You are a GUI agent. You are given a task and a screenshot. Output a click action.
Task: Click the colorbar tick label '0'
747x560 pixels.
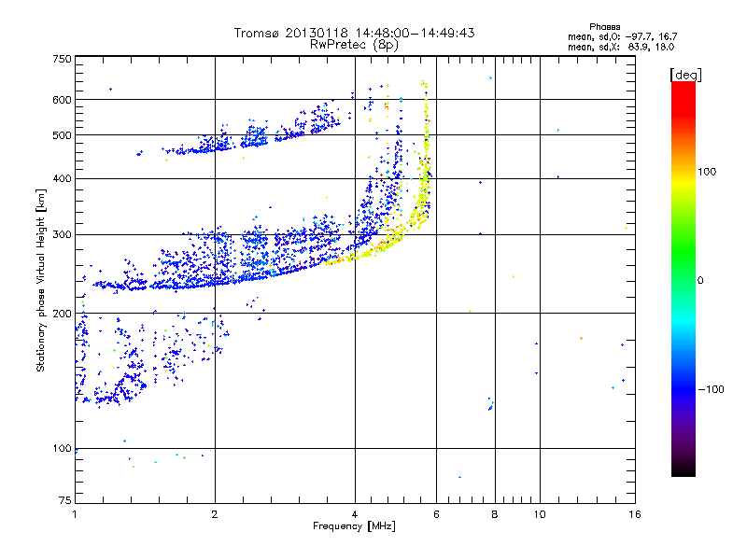point(700,281)
